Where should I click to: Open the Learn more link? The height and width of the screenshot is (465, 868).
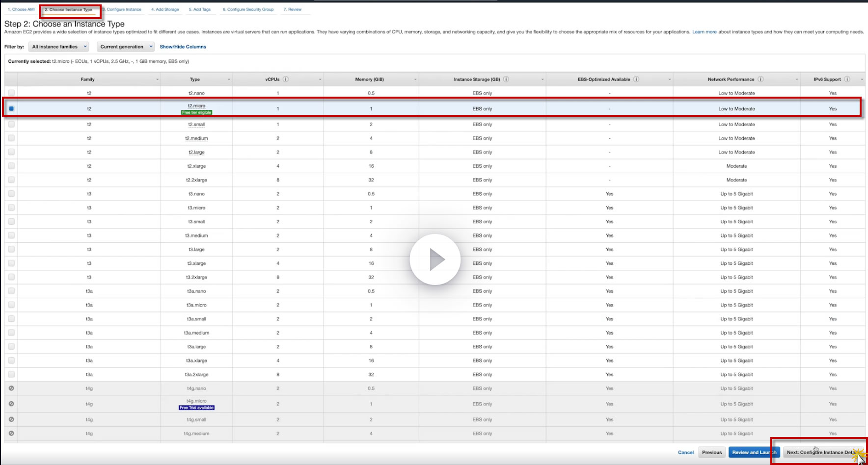tap(705, 32)
